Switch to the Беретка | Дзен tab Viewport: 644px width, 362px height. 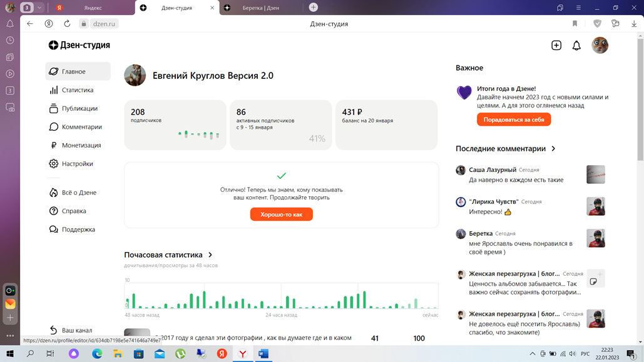(260, 8)
